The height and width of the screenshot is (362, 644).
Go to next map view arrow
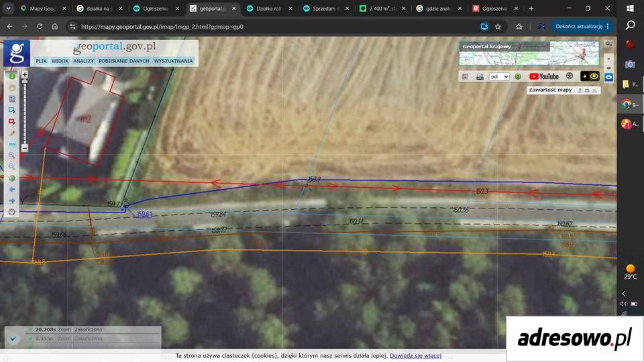pos(12,200)
